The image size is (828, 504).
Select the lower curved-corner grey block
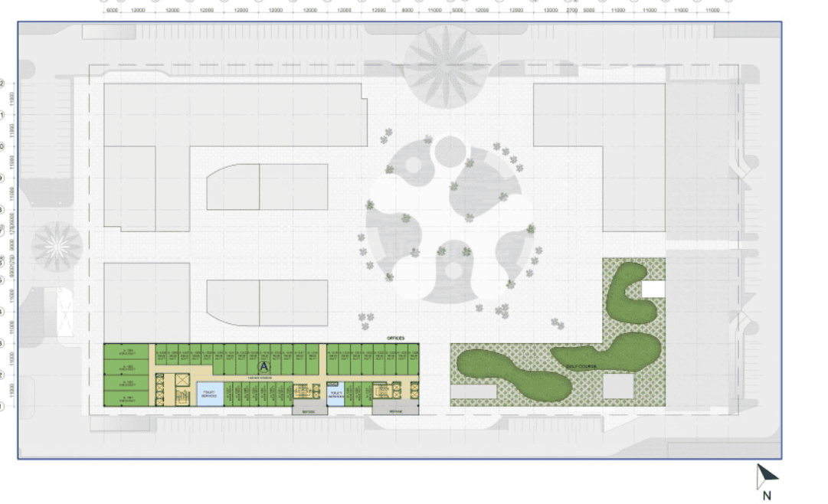267,303
